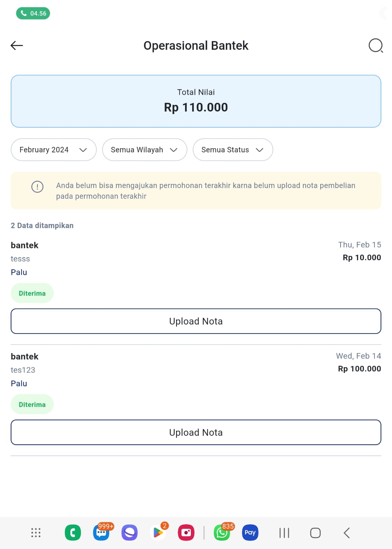Image resolution: width=392 pixels, height=549 pixels.
Task: Tap the back arrow icon
Action: point(16,45)
